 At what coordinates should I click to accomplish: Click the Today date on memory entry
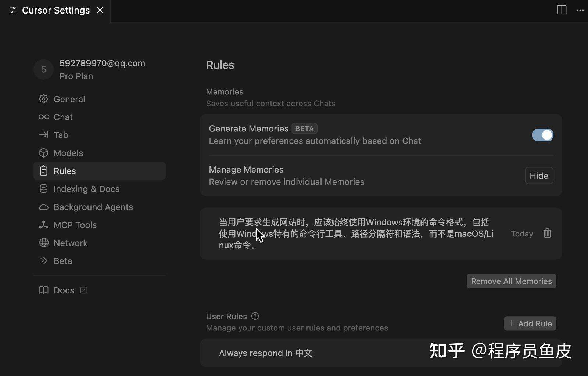(x=522, y=234)
